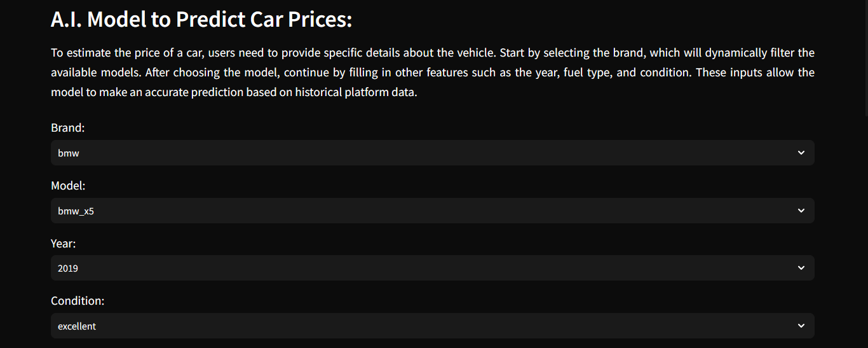Open the Model dropdown showing bmw_x5
The image size is (868, 348).
click(432, 211)
